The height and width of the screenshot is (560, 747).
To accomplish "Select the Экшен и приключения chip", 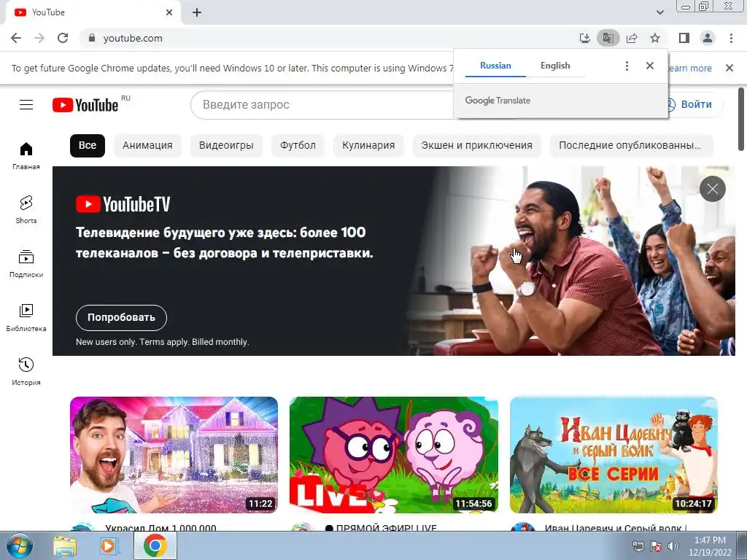I will (477, 145).
